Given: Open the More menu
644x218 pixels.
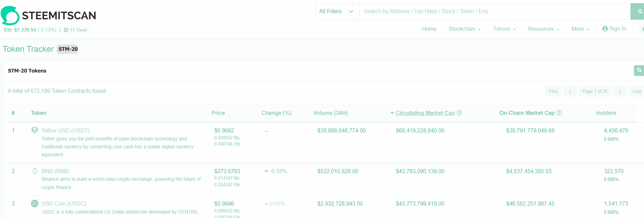Looking at the screenshot, I should point(580,29).
